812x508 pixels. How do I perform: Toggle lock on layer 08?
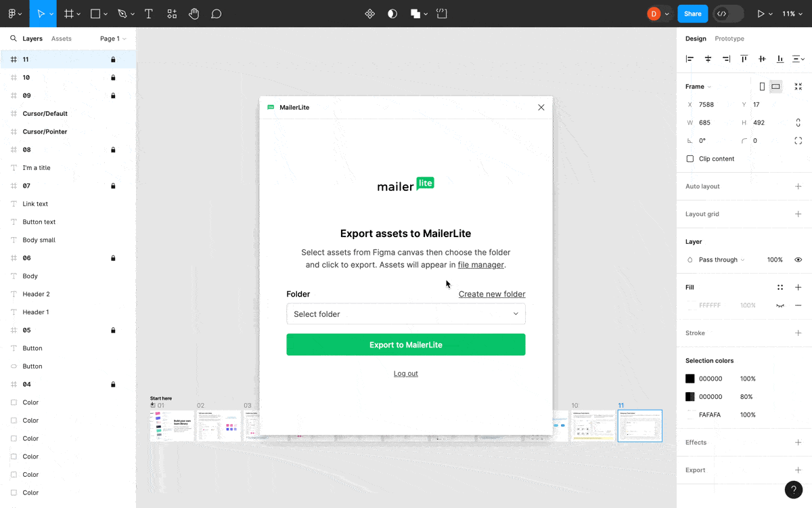click(x=113, y=150)
